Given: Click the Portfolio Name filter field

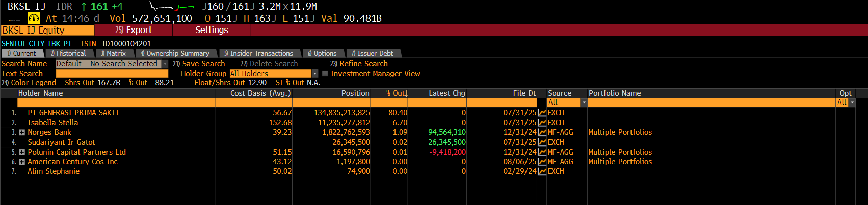Looking at the screenshot, I should coord(712,102).
